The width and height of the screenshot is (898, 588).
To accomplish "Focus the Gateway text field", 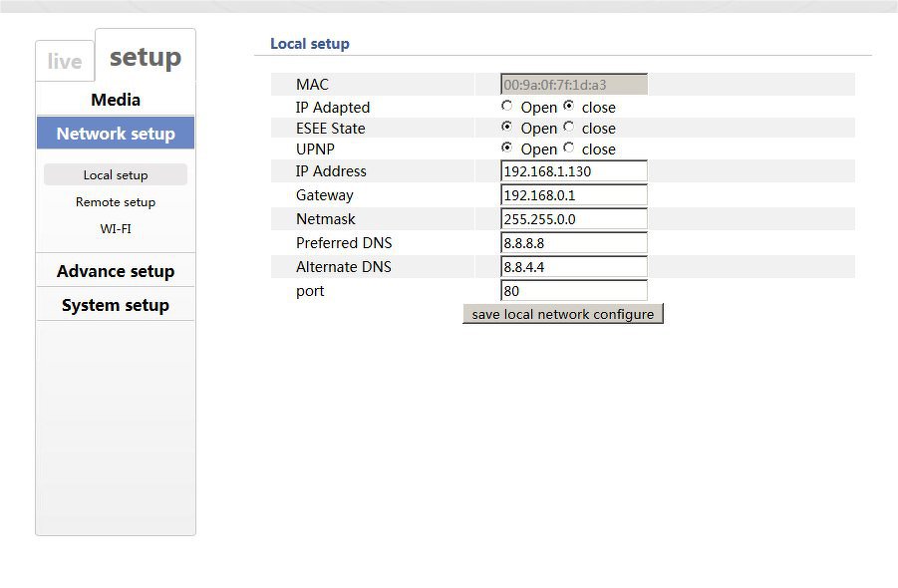I will 574,195.
